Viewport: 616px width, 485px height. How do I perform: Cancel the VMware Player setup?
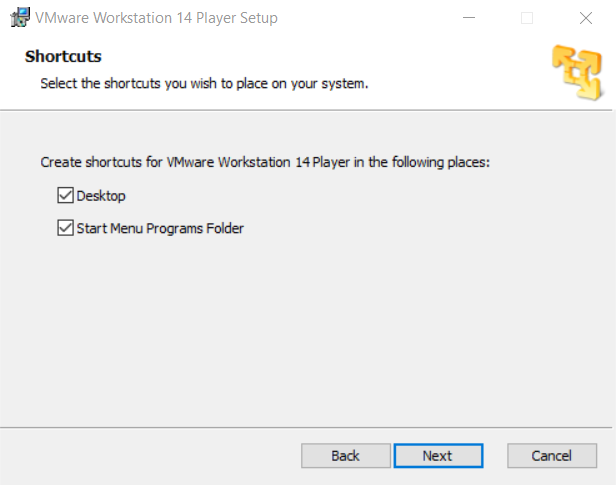tap(552, 456)
